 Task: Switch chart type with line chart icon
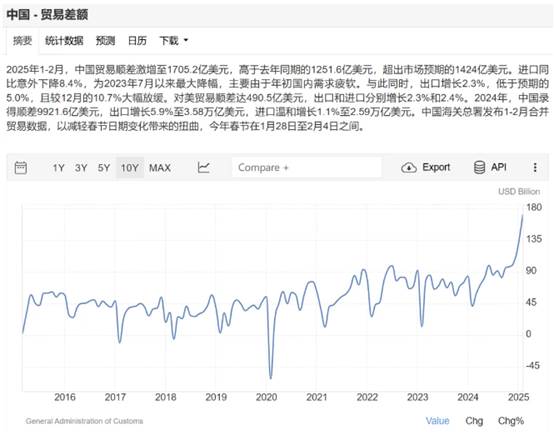[x=204, y=167]
